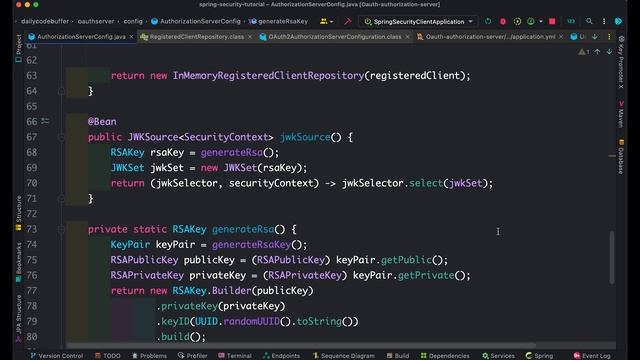Open the TODO tool window
Image resolution: width=640 pixels, height=360 pixels.
tap(108, 356)
